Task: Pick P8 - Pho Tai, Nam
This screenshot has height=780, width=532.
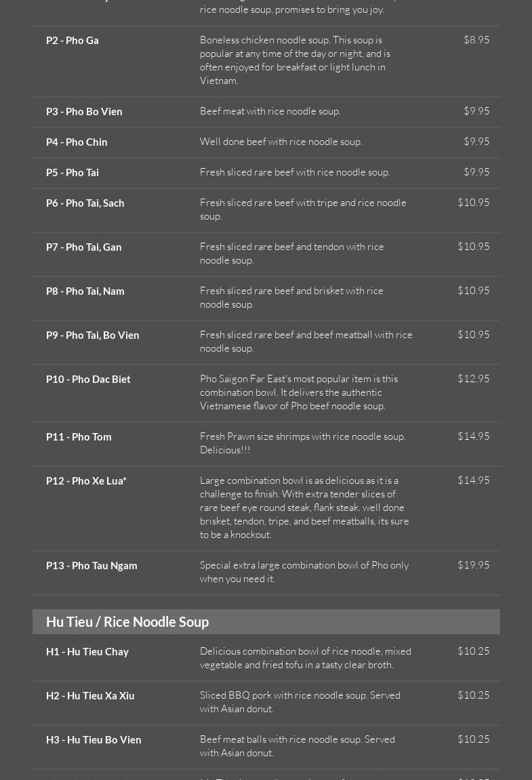Action: [x=85, y=291]
